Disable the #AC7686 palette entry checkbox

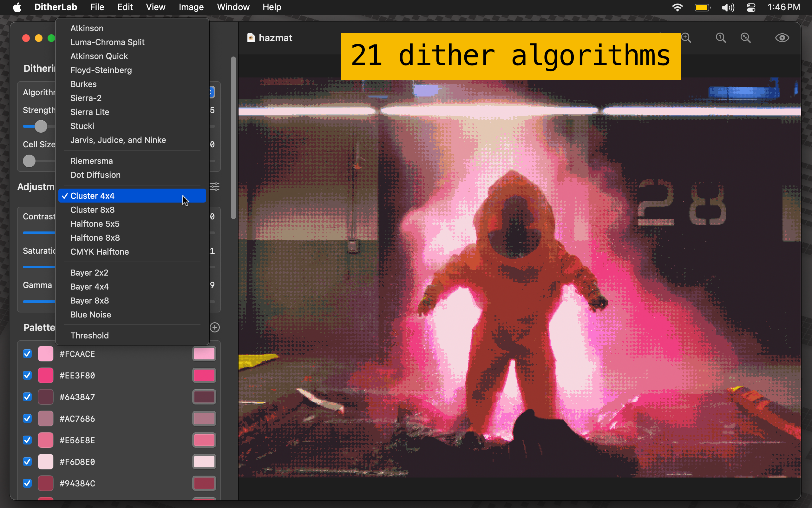click(x=27, y=418)
